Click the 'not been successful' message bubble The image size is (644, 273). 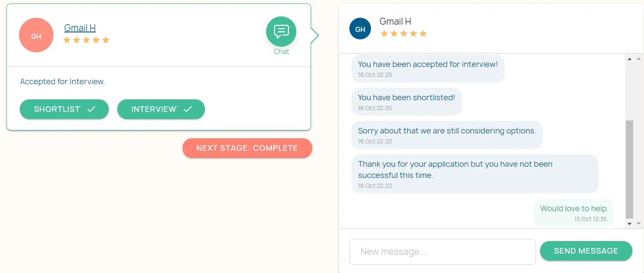point(474,173)
